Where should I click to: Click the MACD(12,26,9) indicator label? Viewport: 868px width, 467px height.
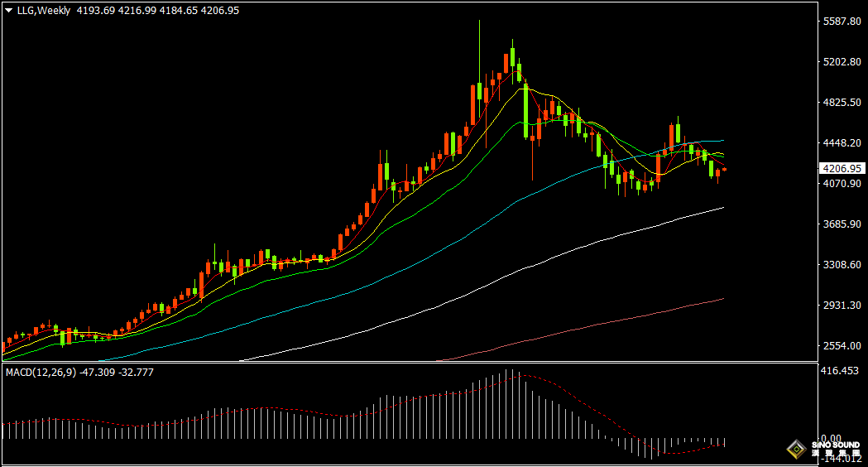41,373
